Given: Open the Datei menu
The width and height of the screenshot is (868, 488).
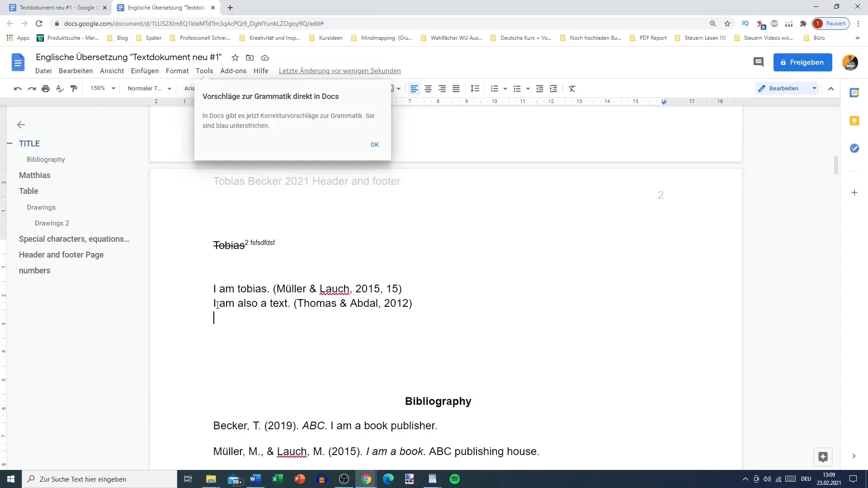Looking at the screenshot, I should 43,70.
